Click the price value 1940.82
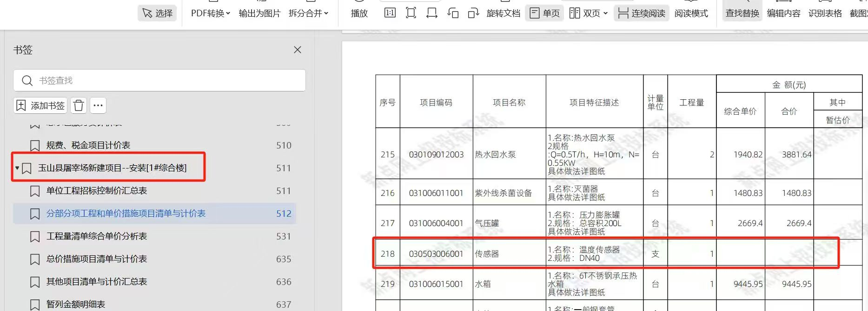Image resolution: width=868 pixels, height=311 pixels. click(748, 155)
